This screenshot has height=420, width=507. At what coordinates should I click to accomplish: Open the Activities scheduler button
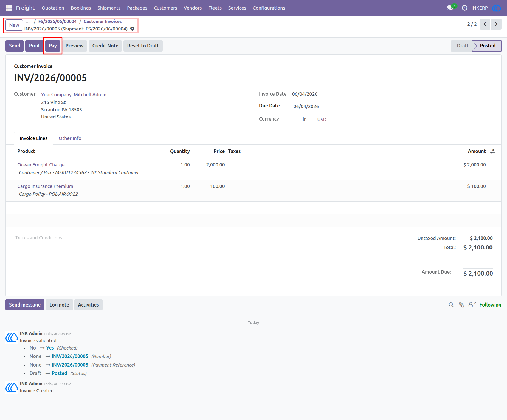[88, 305]
